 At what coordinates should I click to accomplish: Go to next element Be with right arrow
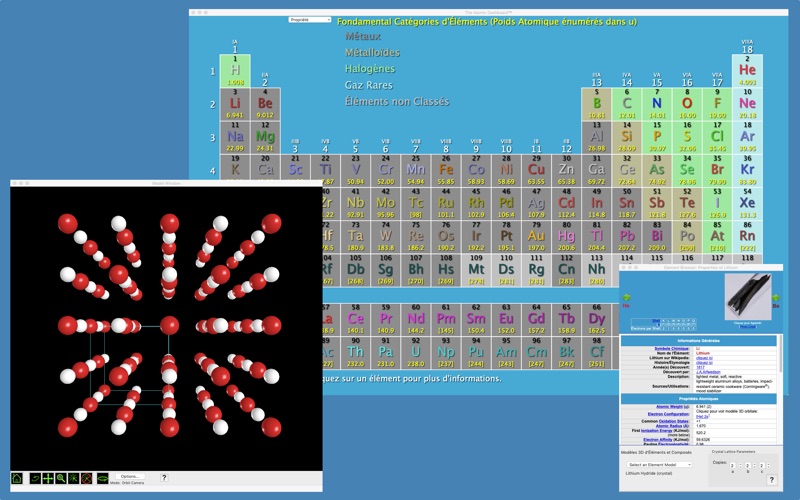776,297
